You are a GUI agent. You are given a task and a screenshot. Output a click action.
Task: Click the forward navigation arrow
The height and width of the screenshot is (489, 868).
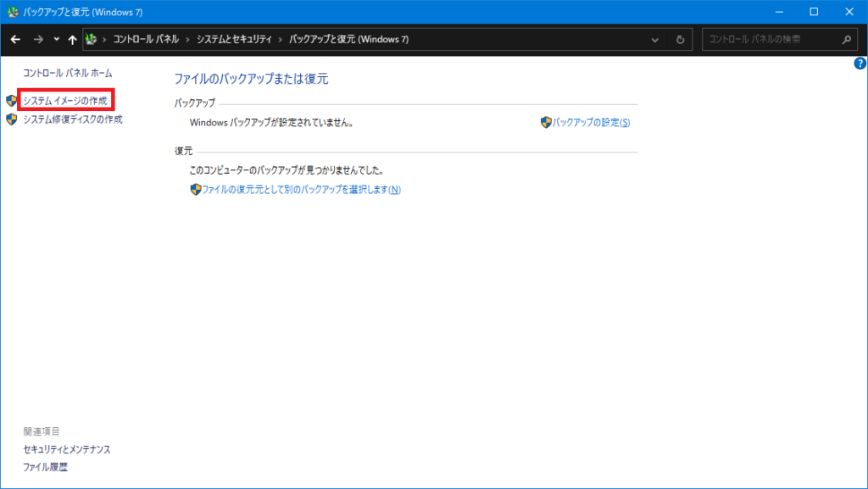[x=38, y=39]
